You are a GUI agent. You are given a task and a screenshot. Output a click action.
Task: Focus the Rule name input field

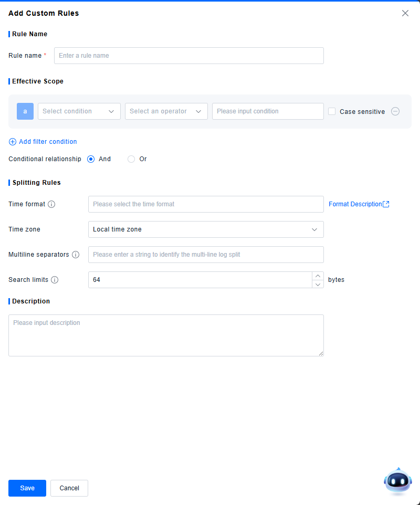pyautogui.click(x=188, y=56)
